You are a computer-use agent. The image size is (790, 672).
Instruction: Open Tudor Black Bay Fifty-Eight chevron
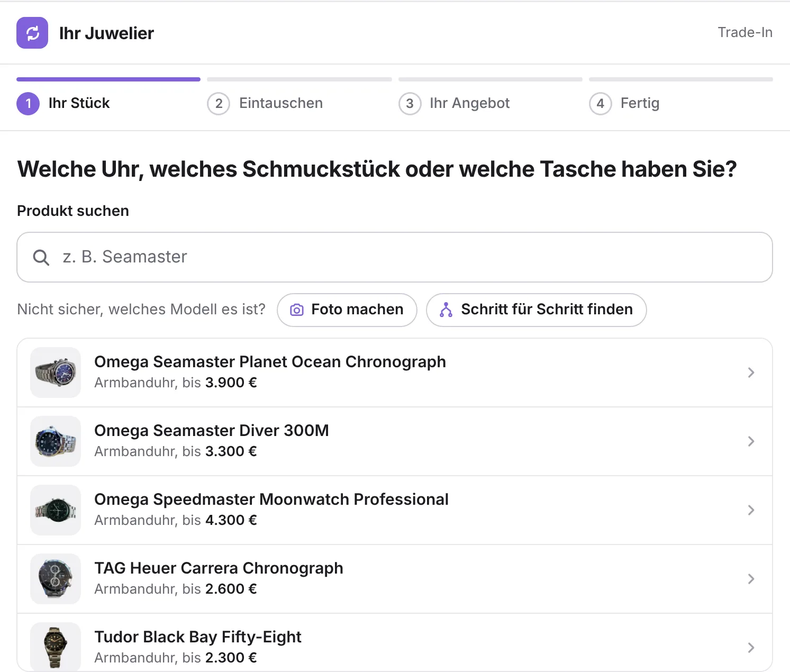(x=751, y=648)
